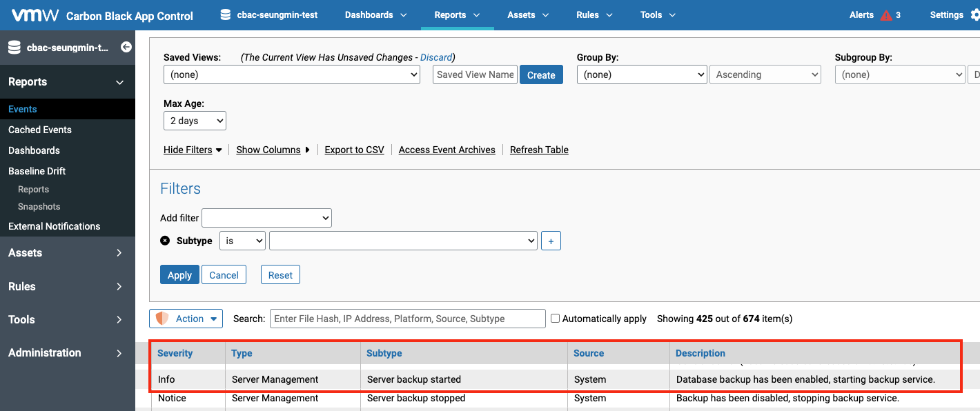Open the Subtype value dropdown
Image resolution: width=980 pixels, height=411 pixels.
[403, 241]
